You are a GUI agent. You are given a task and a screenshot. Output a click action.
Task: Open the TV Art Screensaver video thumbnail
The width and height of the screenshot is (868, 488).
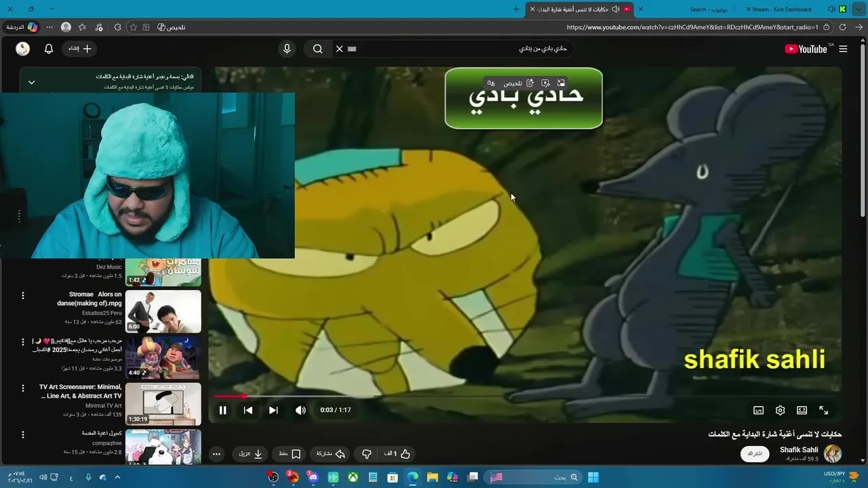(163, 404)
